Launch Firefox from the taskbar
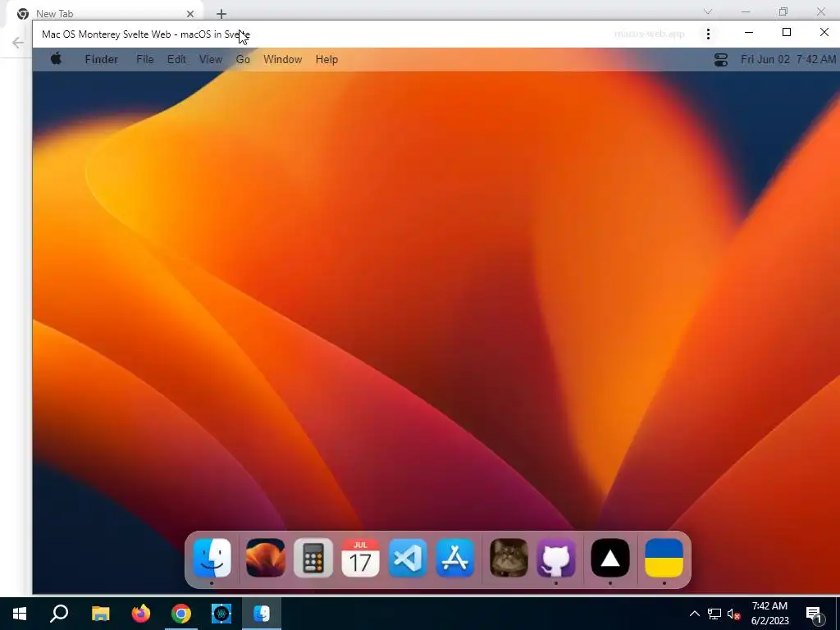 (x=141, y=614)
